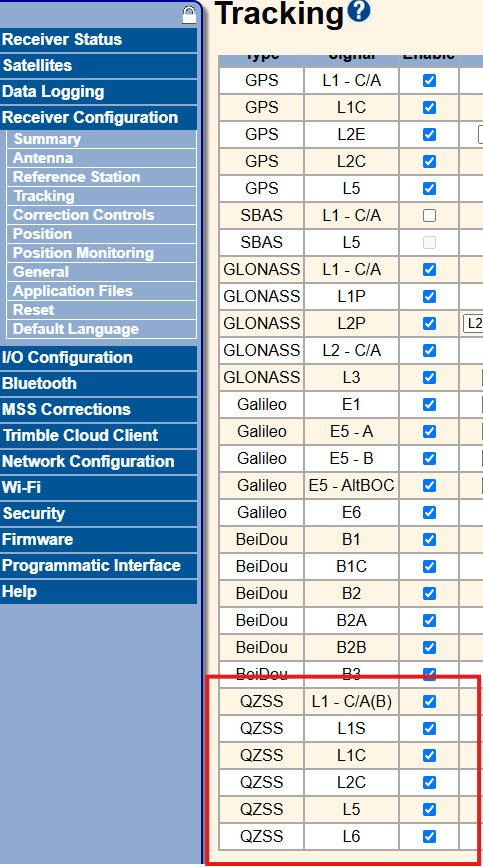Uncheck the GPS L1 - C/A enable checkbox

429,81
